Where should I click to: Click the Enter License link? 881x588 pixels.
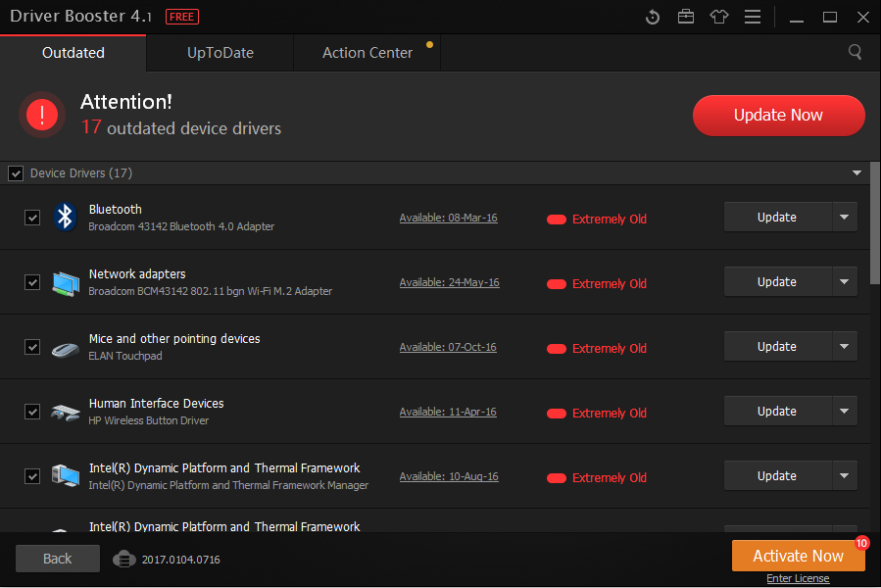coord(798,578)
